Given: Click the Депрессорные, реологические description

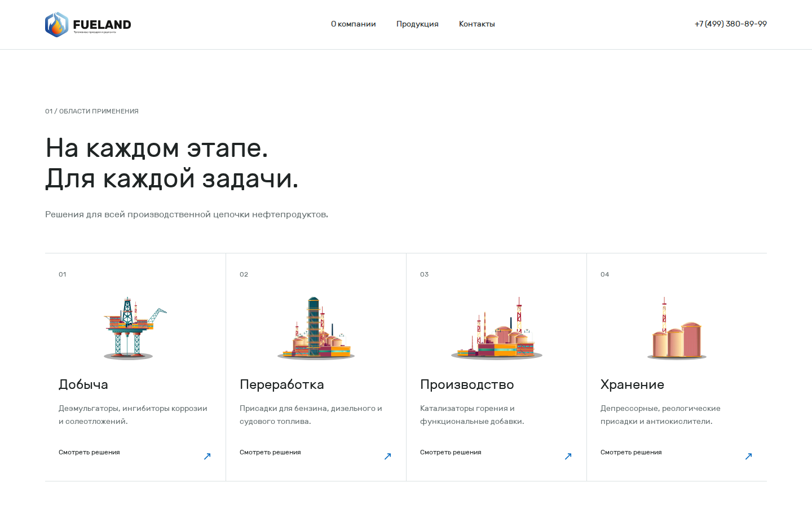Looking at the screenshot, I should (660, 415).
